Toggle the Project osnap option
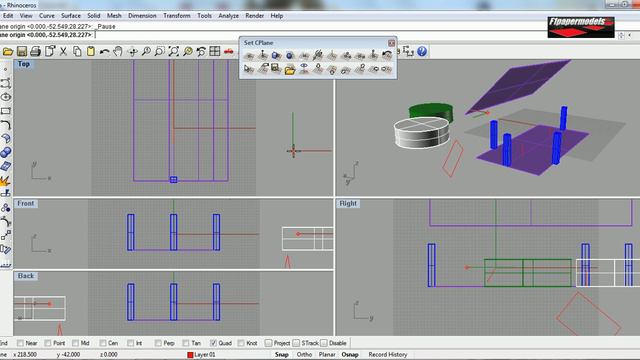 (269, 343)
